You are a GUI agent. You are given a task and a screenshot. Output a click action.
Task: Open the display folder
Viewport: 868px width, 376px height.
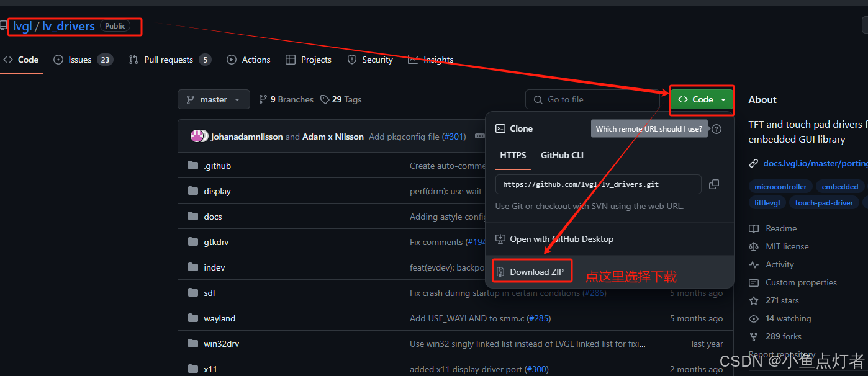[217, 191]
